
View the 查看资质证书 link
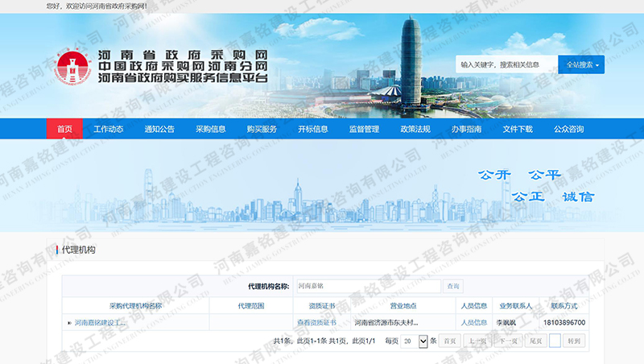(x=316, y=323)
